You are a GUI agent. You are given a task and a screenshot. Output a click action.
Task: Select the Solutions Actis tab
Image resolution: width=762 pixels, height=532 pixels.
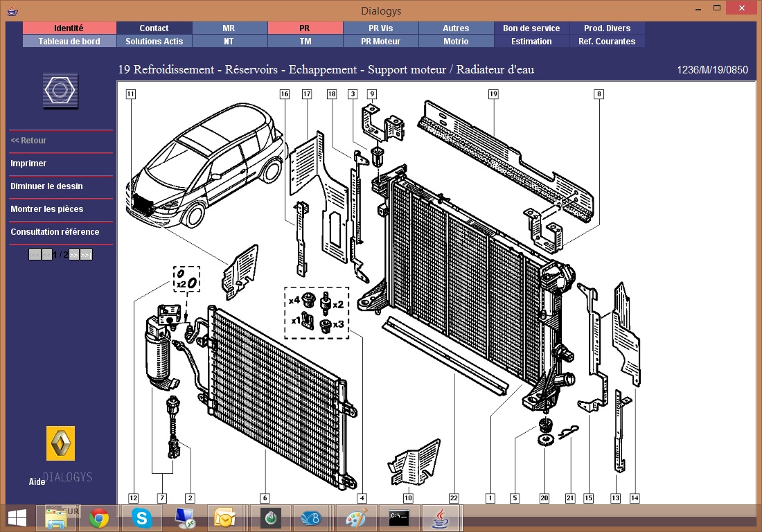(154, 42)
